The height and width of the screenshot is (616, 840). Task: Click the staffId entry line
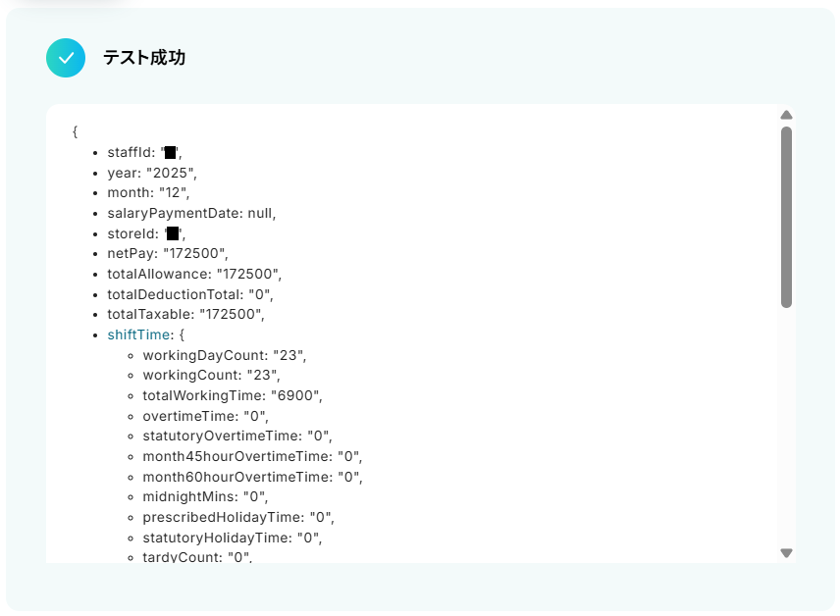144,152
